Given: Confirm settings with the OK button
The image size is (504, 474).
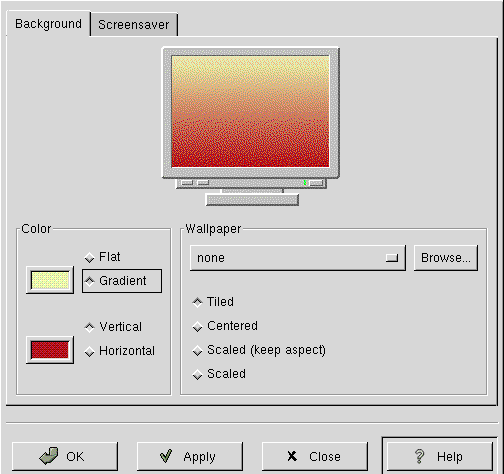Looking at the screenshot, I should point(65,456).
